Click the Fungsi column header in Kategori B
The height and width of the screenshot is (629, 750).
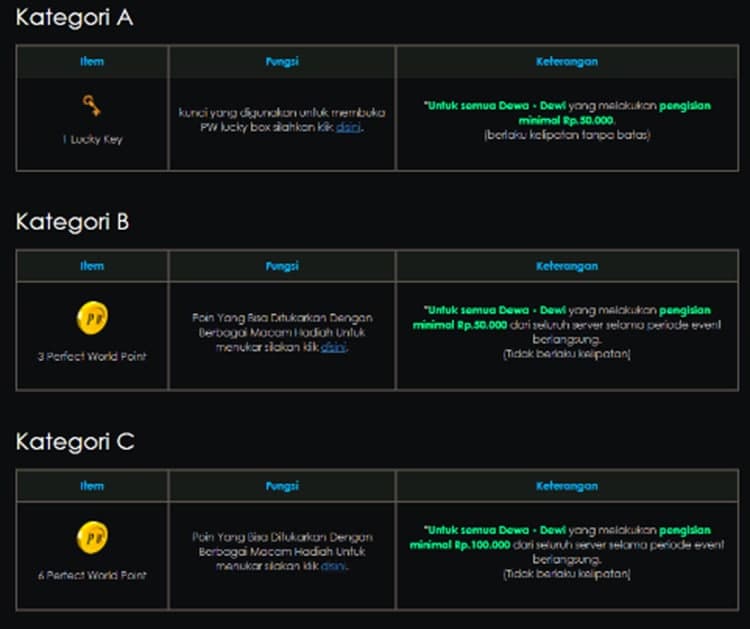(282, 266)
